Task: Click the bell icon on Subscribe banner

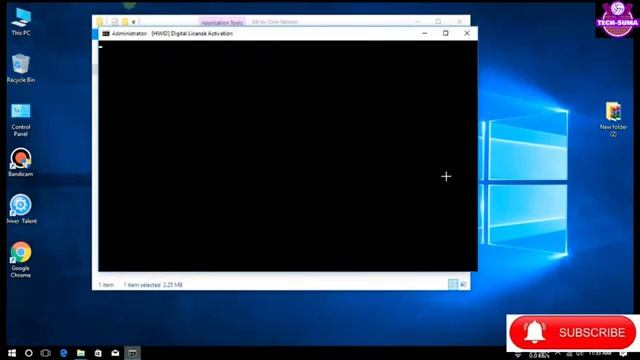Action: (534, 332)
